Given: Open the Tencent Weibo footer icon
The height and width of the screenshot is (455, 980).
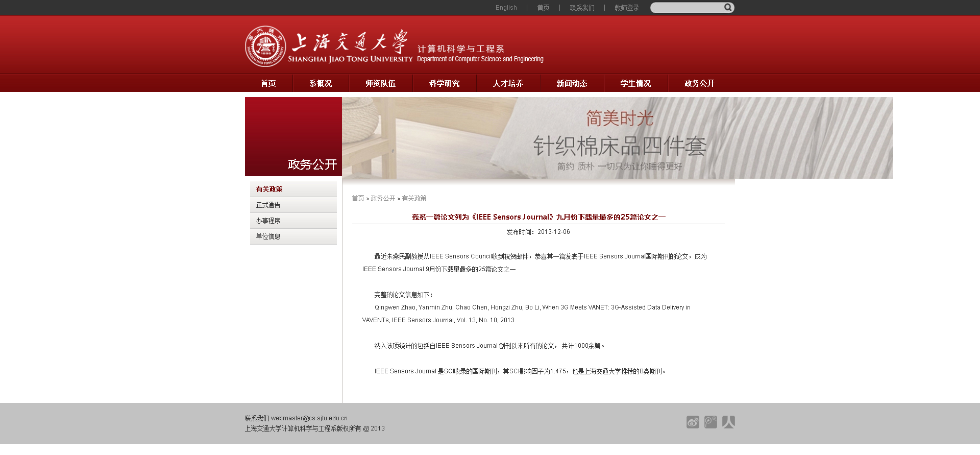Looking at the screenshot, I should click(x=710, y=422).
